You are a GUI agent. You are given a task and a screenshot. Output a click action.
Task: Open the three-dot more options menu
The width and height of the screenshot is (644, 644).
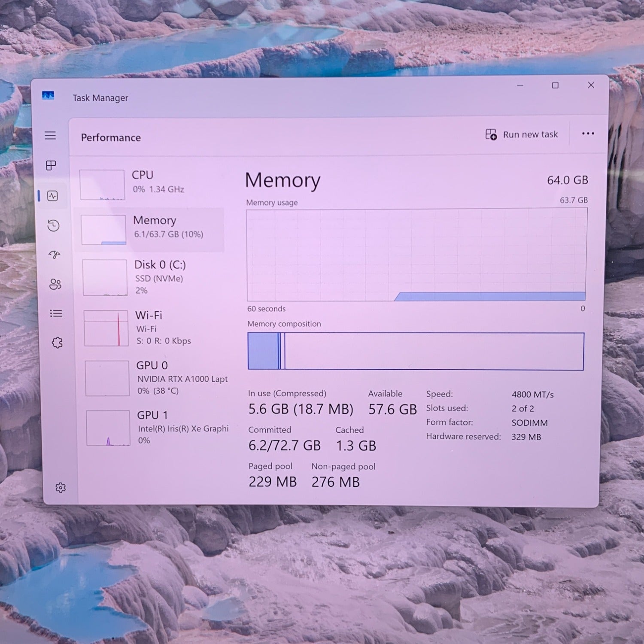[x=588, y=134]
